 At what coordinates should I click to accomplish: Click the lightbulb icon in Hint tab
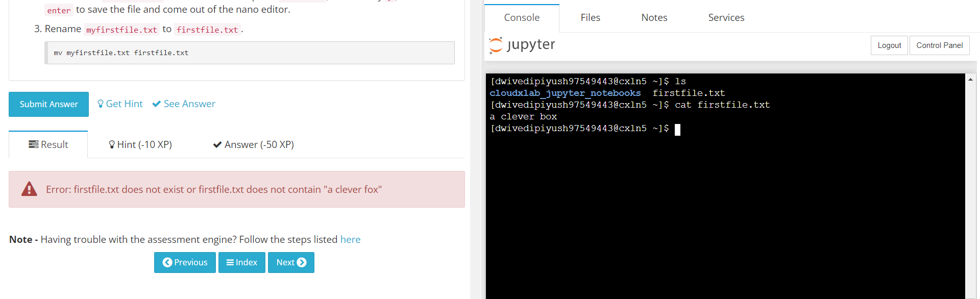coord(112,144)
